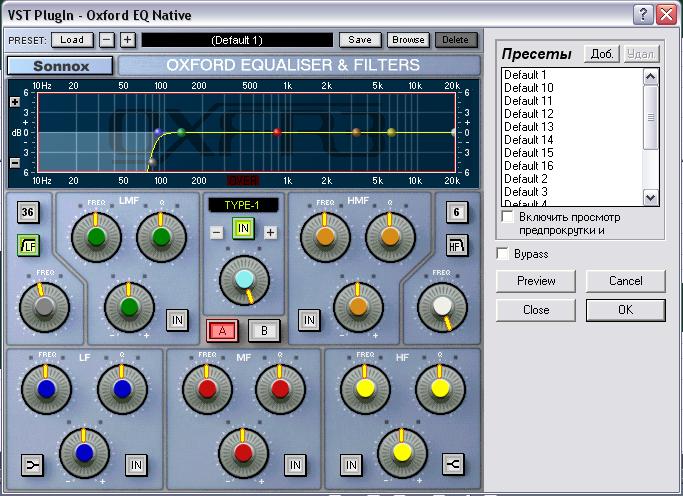Click the cyan master gain knob
This screenshot has height=496, width=683.
tap(244, 280)
